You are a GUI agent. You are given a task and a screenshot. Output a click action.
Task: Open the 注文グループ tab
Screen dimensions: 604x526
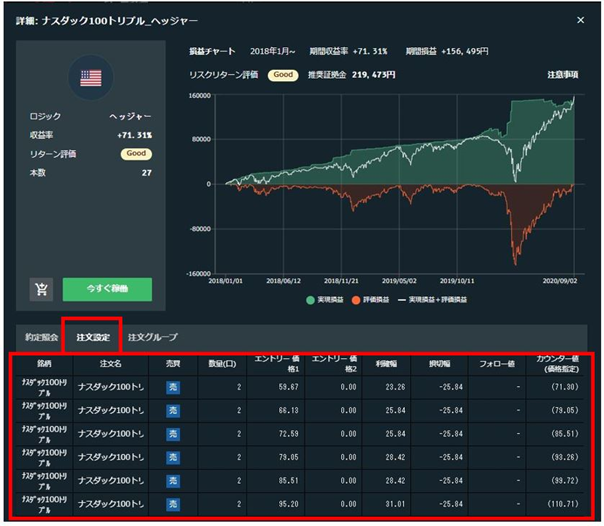point(153,337)
